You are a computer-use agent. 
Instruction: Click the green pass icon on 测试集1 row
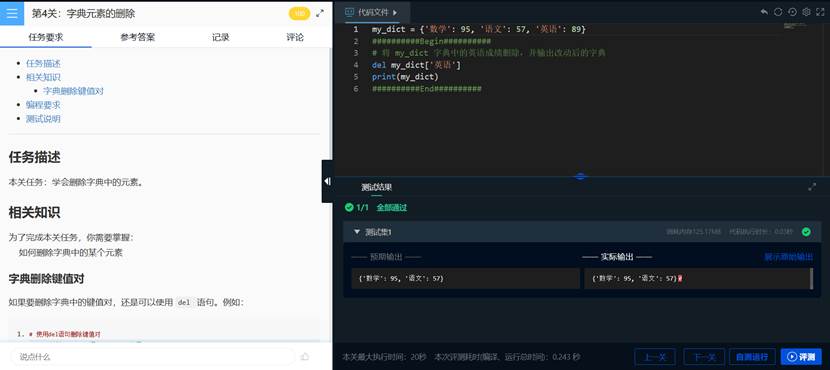806,232
